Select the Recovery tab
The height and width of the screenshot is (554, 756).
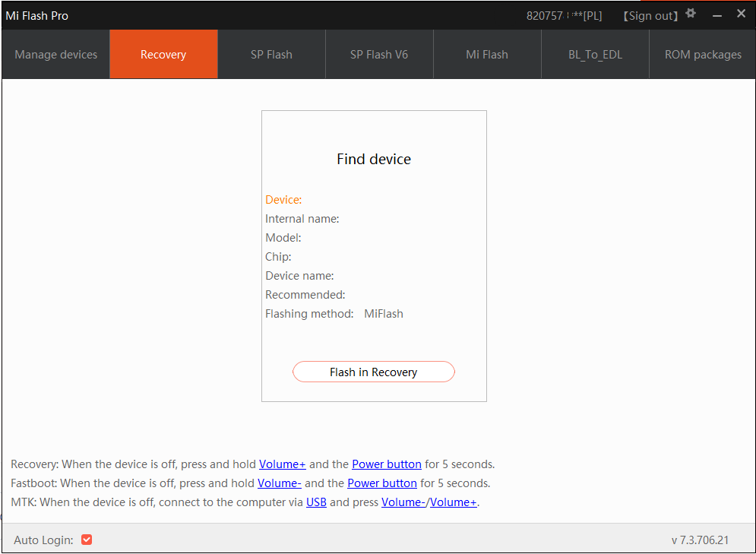(163, 55)
